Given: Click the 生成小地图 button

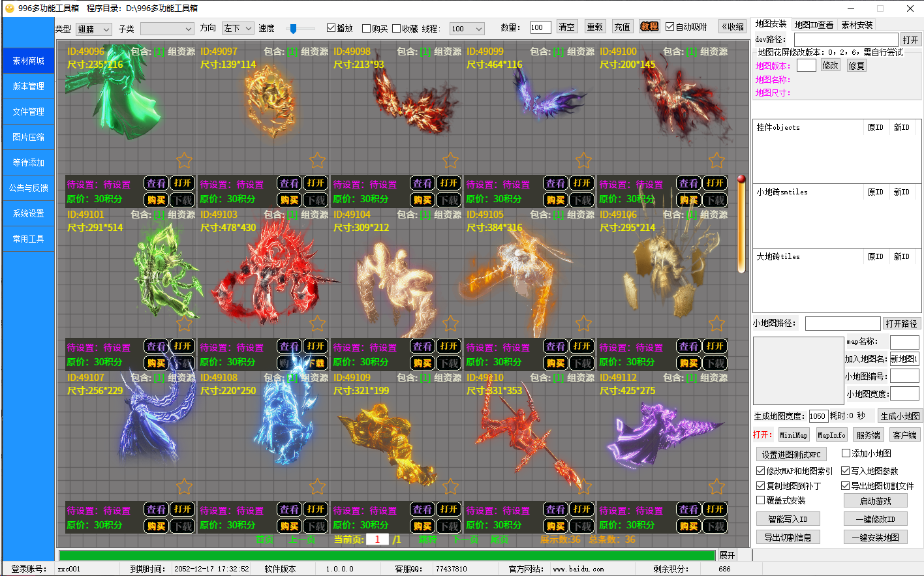Looking at the screenshot, I should [x=900, y=416].
